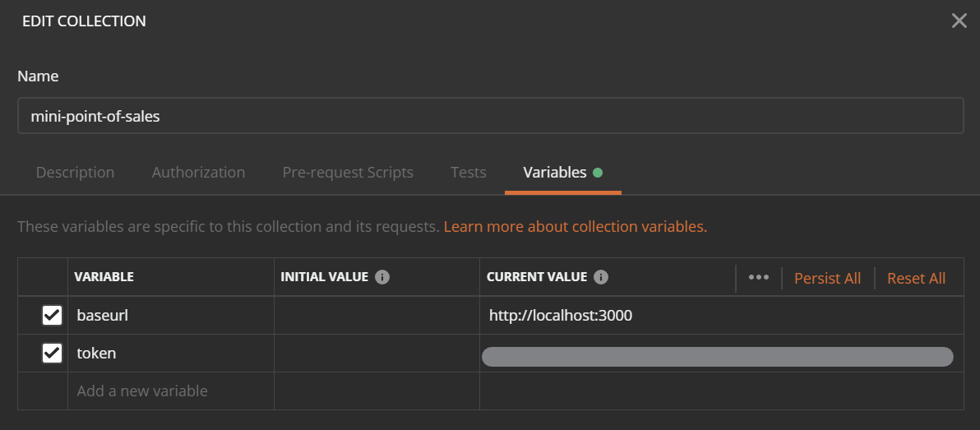This screenshot has height=430, width=980.
Task: Click the Current Value info icon
Action: click(x=601, y=277)
